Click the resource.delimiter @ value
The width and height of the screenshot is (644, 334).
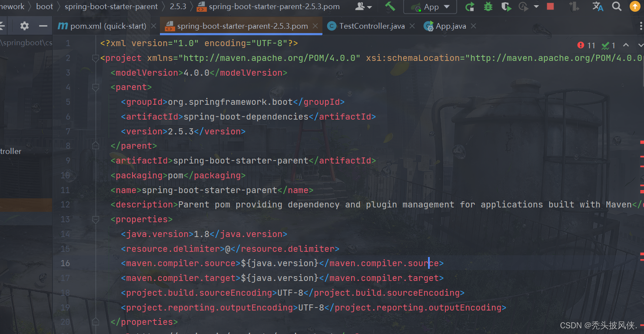pos(228,249)
